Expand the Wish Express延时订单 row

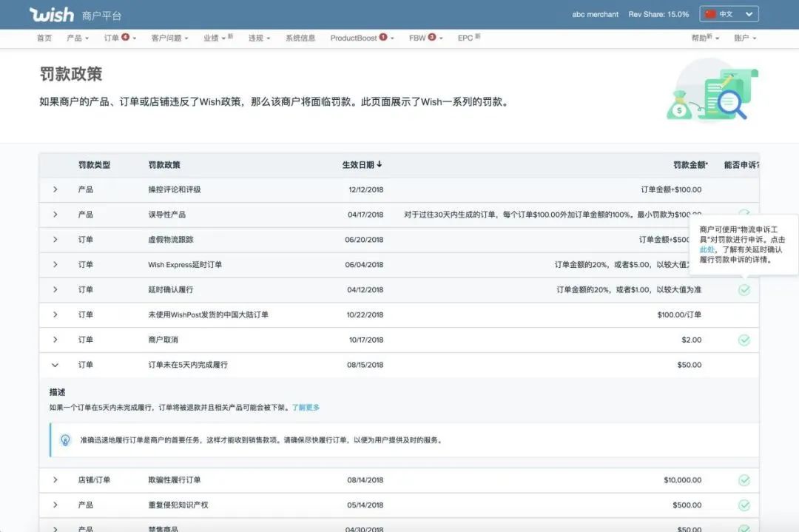coord(55,264)
